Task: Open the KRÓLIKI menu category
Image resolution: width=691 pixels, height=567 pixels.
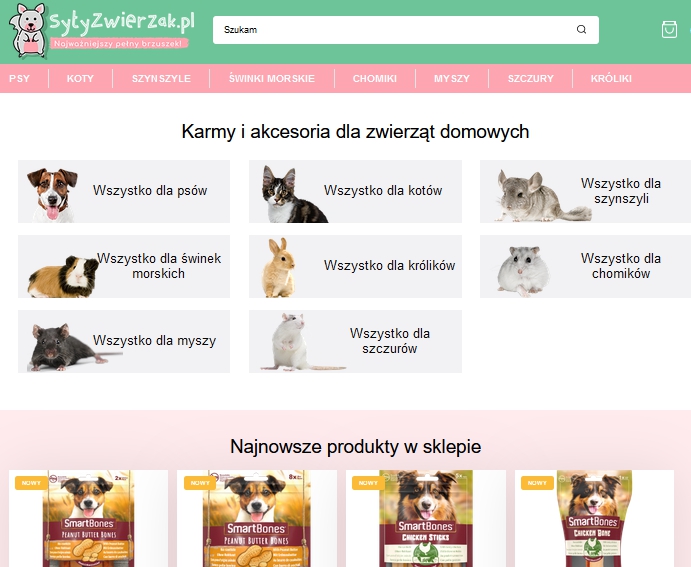Action: 611,78
